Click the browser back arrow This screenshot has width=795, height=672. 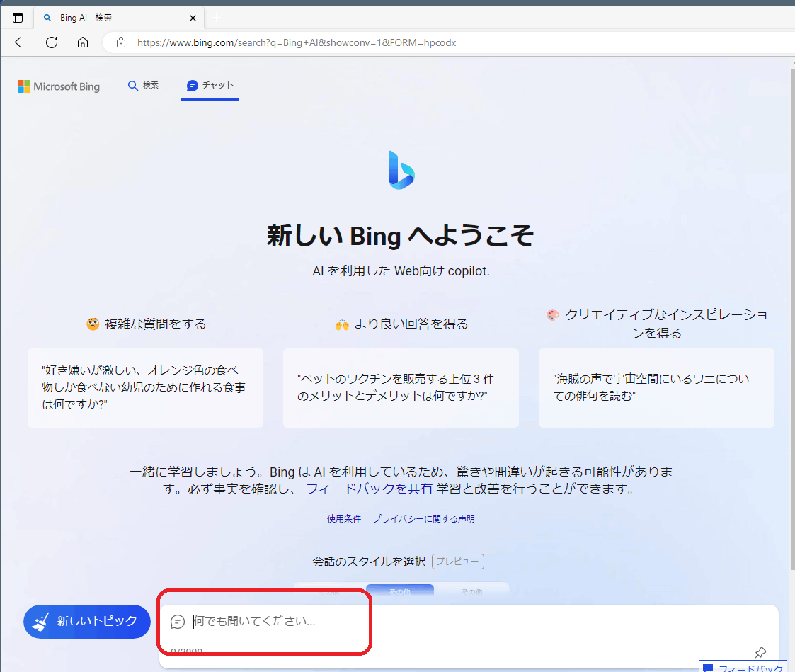click(x=21, y=42)
